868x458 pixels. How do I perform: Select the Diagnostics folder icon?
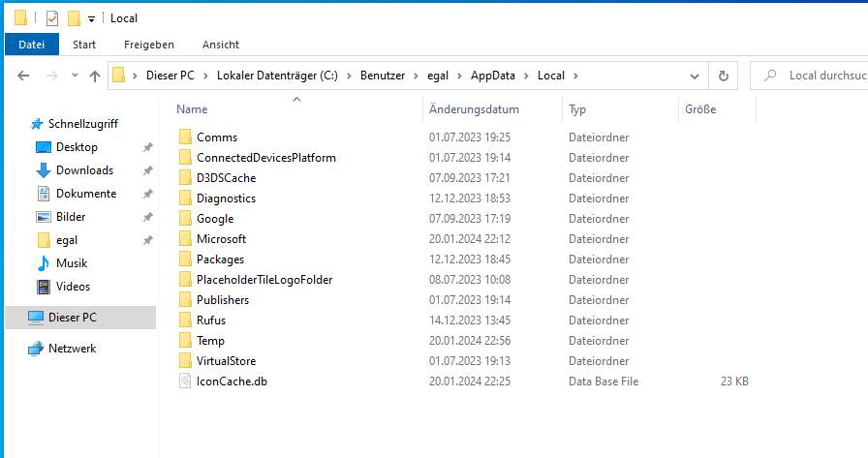click(x=185, y=198)
